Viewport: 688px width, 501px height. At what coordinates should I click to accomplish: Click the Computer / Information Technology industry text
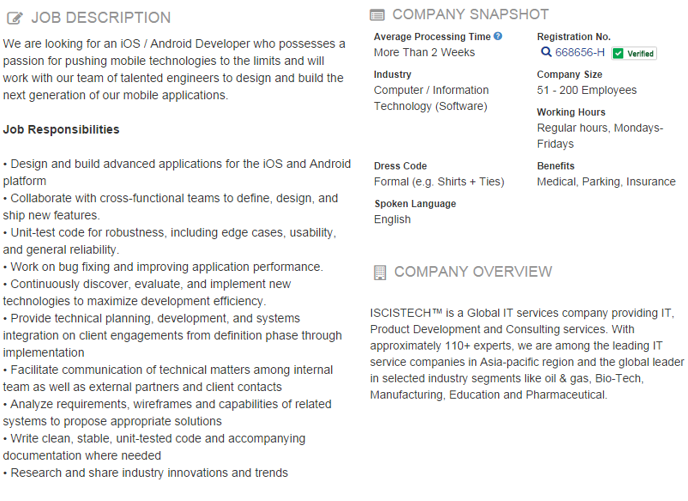431,98
